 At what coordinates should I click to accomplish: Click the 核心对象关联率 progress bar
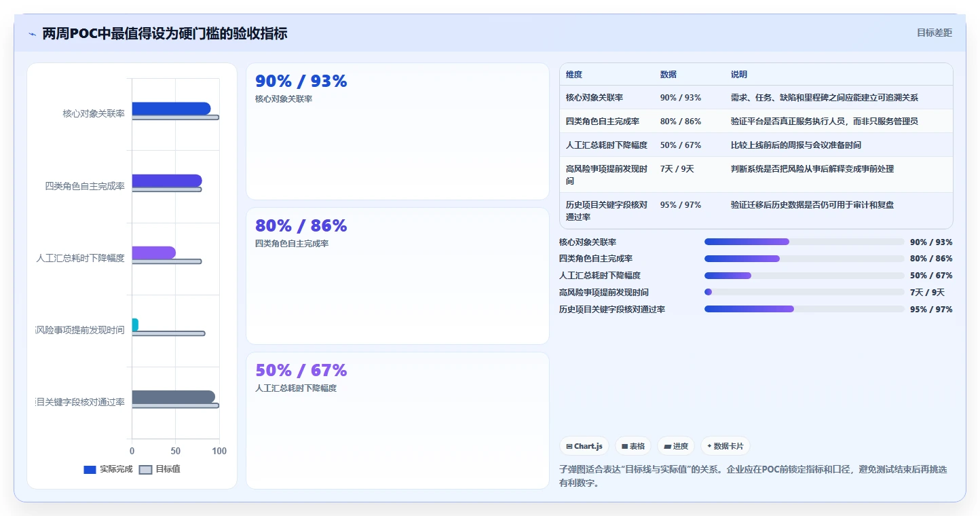[804, 242]
